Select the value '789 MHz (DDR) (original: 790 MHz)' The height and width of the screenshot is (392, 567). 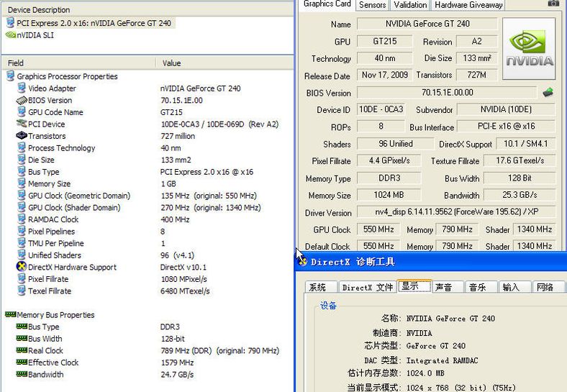[220, 350]
